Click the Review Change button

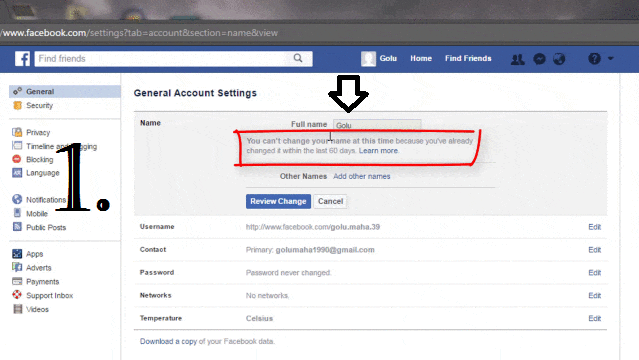[x=278, y=201]
